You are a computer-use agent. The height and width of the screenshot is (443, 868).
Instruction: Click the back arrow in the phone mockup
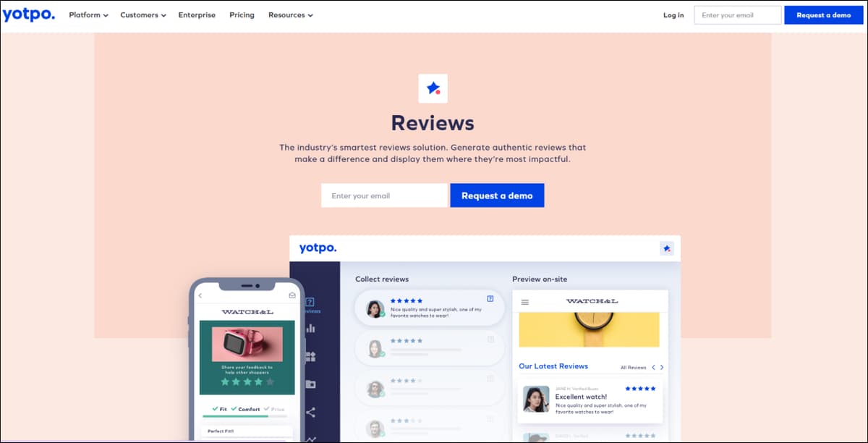[200, 295]
